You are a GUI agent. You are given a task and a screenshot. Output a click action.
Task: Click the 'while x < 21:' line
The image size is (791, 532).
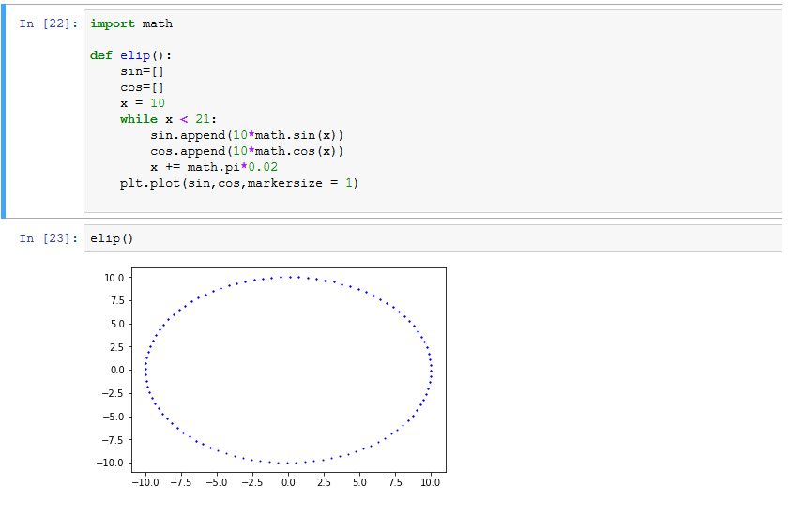[x=168, y=119]
